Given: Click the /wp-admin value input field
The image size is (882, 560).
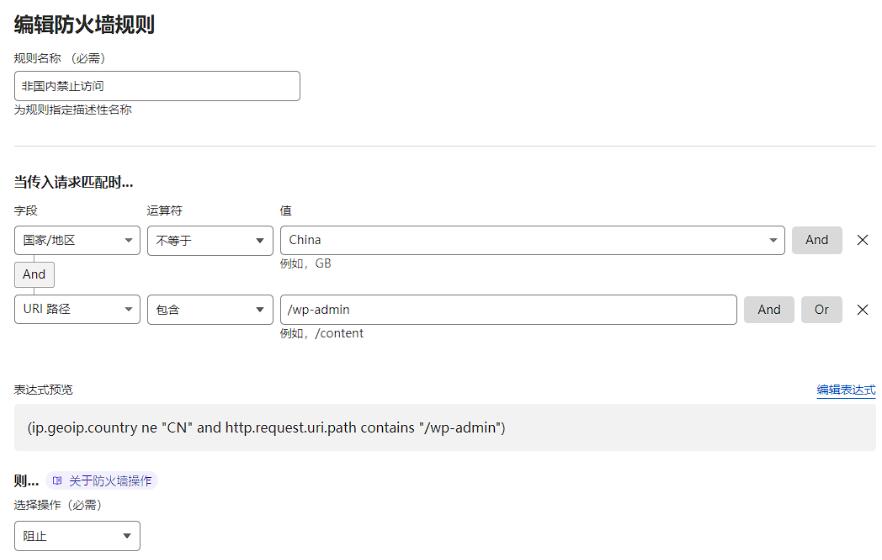Looking at the screenshot, I should click(508, 310).
